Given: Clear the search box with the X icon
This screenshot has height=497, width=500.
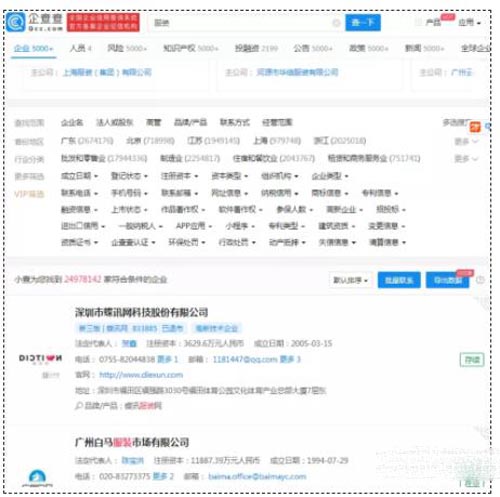Looking at the screenshot, I should click(336, 23).
